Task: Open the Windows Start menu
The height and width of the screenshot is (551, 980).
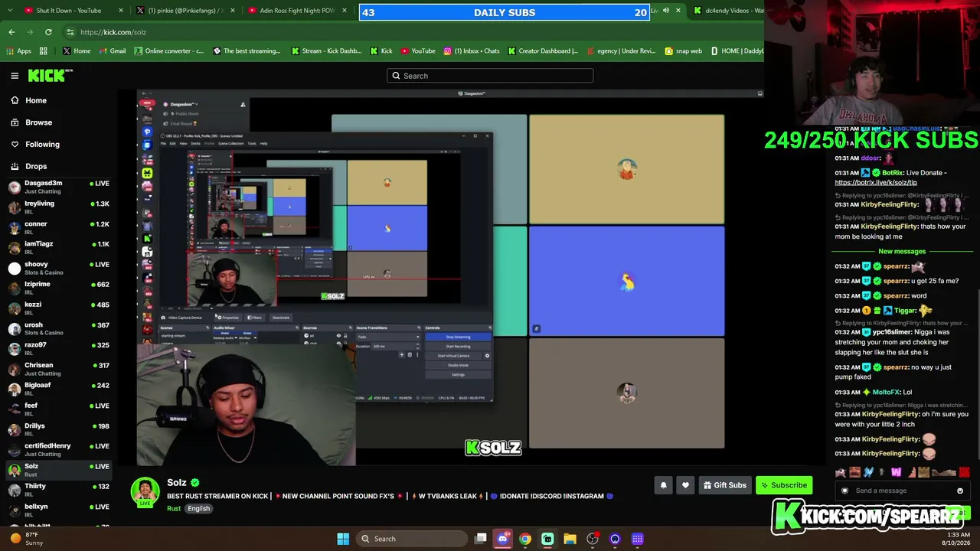Action: coord(343,539)
